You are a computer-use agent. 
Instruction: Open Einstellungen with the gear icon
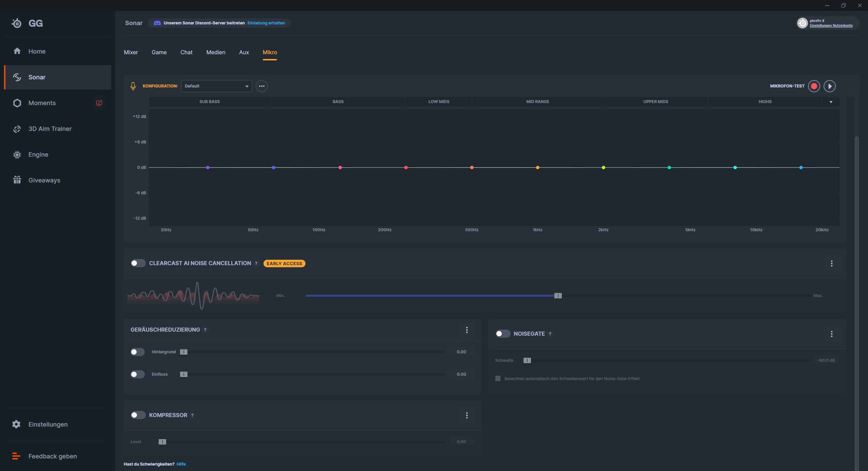click(x=16, y=424)
